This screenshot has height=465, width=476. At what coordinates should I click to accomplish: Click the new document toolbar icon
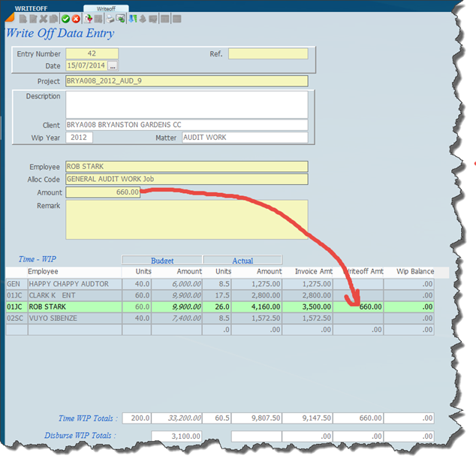coord(23,18)
